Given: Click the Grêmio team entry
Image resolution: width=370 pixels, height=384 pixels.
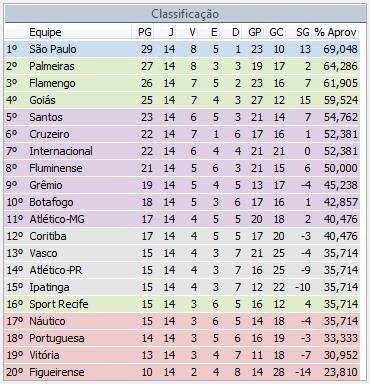Looking at the screenshot, I should [46, 185].
